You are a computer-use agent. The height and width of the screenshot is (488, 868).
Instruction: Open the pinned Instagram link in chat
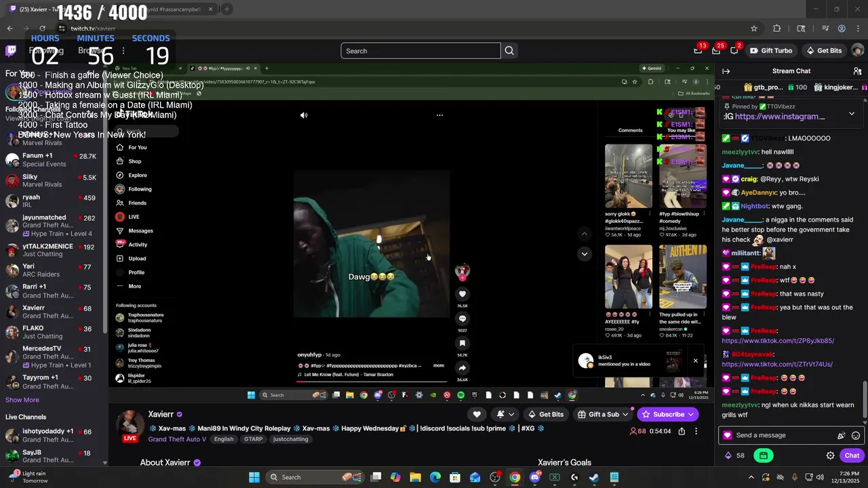click(780, 117)
